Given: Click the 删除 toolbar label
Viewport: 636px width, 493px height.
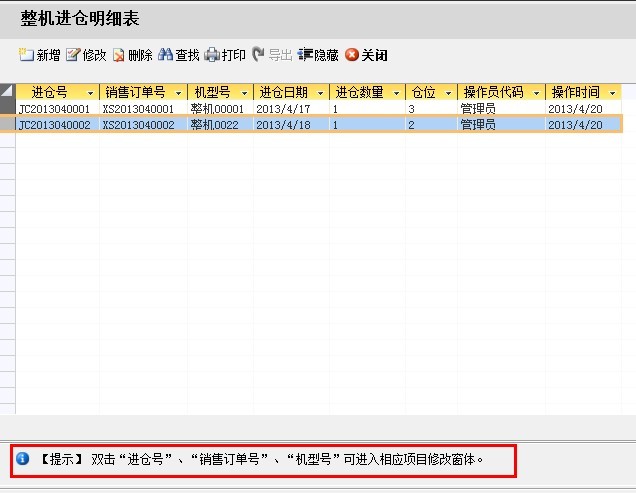Looking at the screenshot, I should (x=140, y=55).
